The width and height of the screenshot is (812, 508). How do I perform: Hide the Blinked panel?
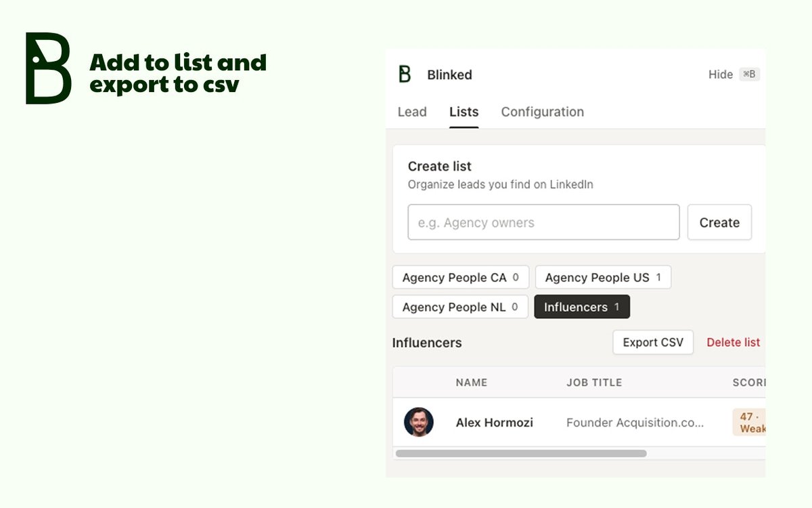click(x=721, y=75)
